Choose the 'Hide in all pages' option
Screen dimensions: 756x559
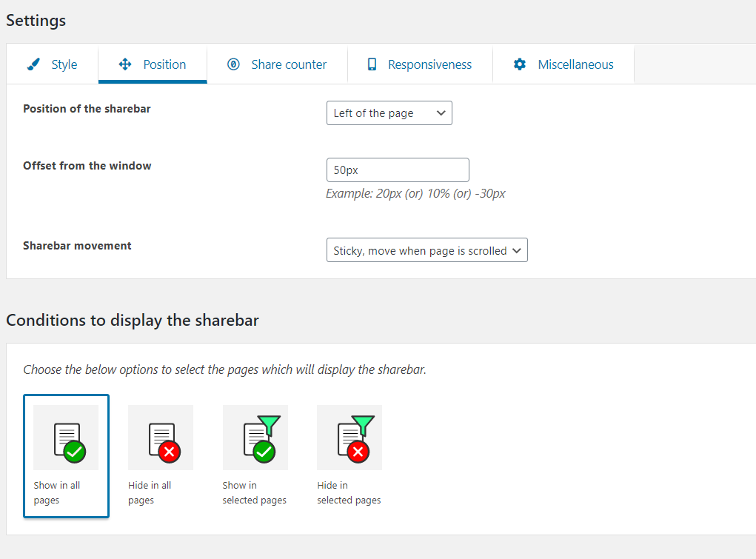click(x=150, y=492)
